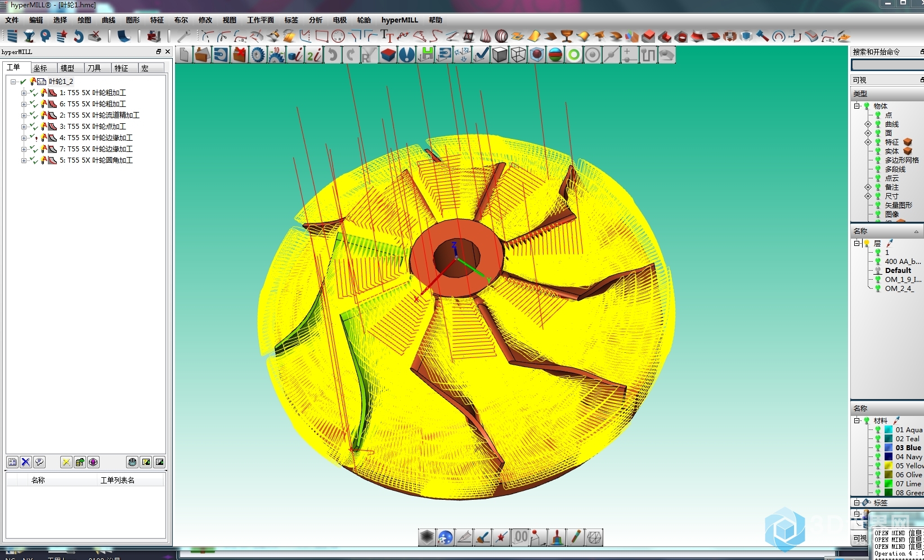
Task: Toggle visibility bulb for 400 AA_b layer
Action: 878,261
